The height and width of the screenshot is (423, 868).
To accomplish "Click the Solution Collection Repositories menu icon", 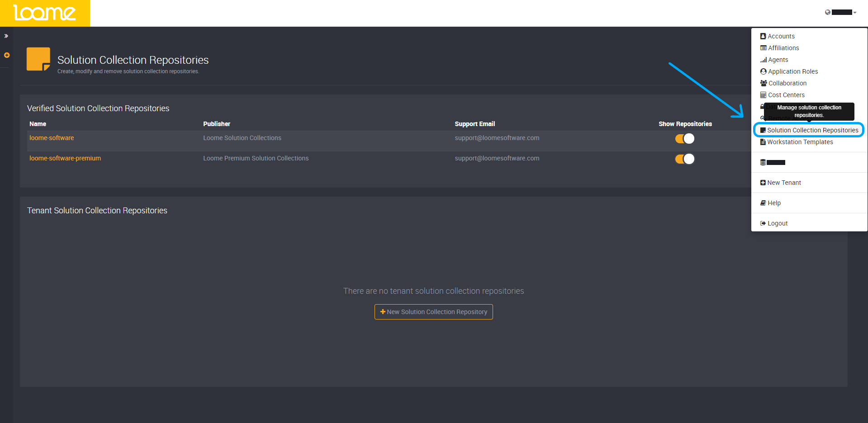I will tap(763, 130).
